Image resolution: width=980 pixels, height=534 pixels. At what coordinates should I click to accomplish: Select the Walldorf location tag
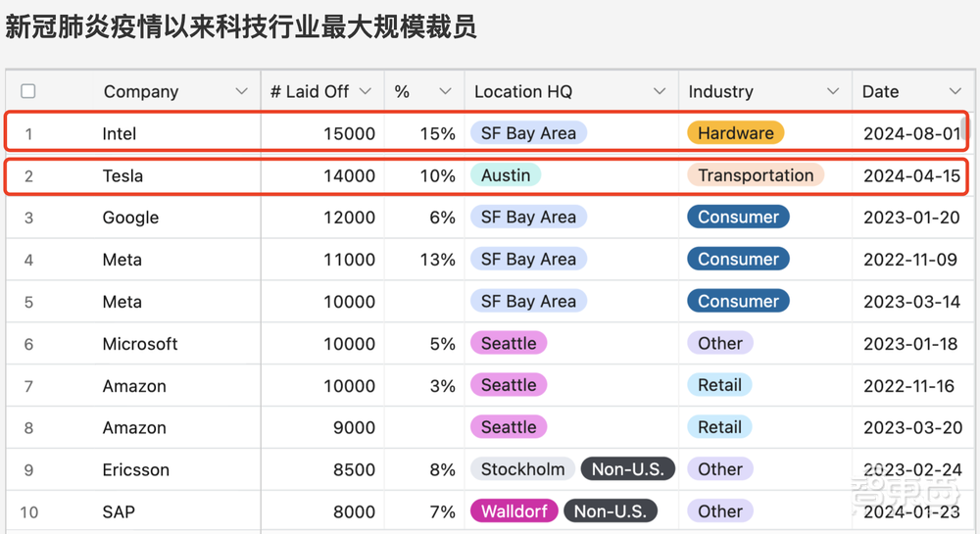coord(514,511)
